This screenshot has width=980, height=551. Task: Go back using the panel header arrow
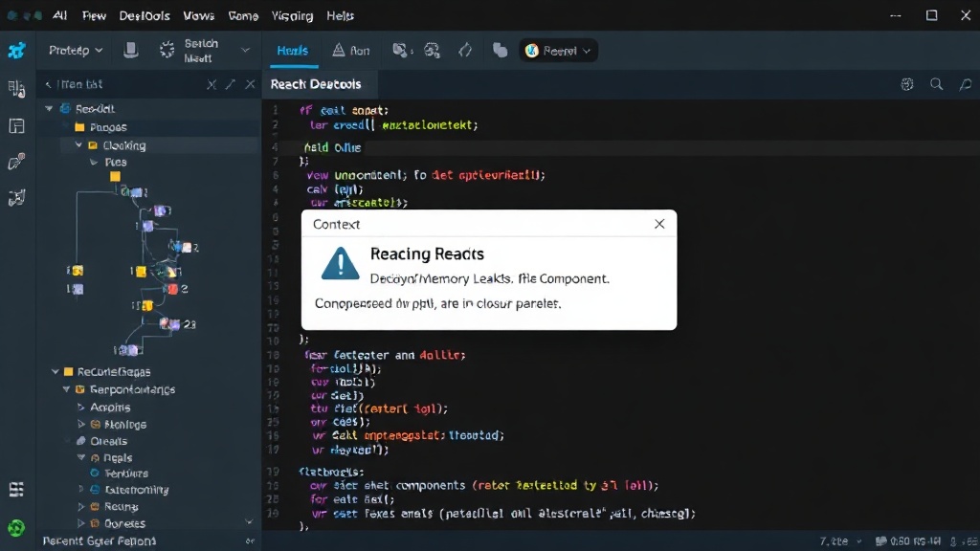(48, 84)
